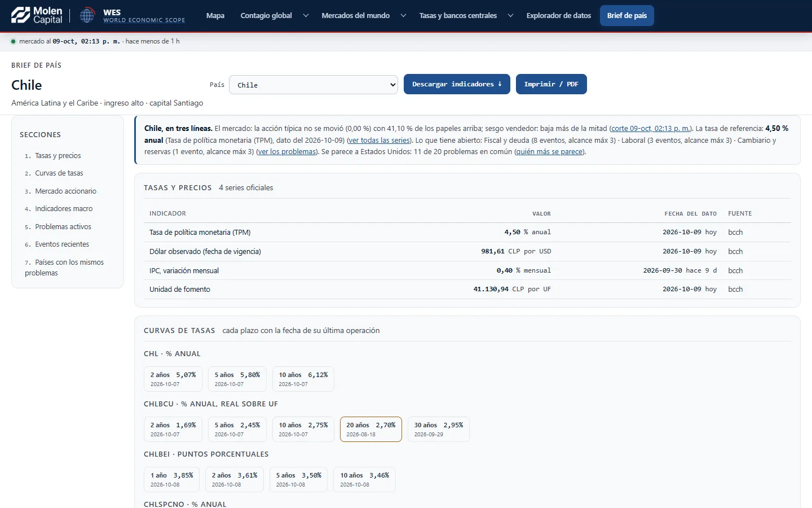Select the CHLBEI 10 años 3,46% chip
The width and height of the screenshot is (812, 508).
364,479
